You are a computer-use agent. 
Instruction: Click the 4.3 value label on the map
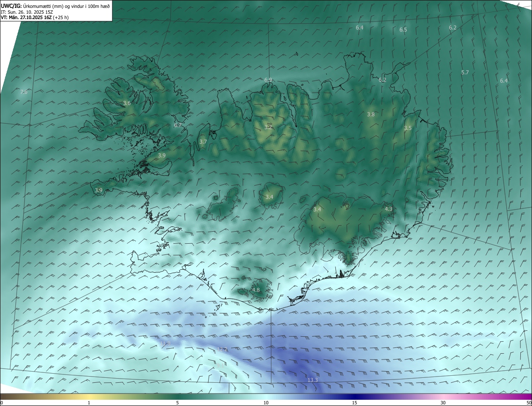388,209
